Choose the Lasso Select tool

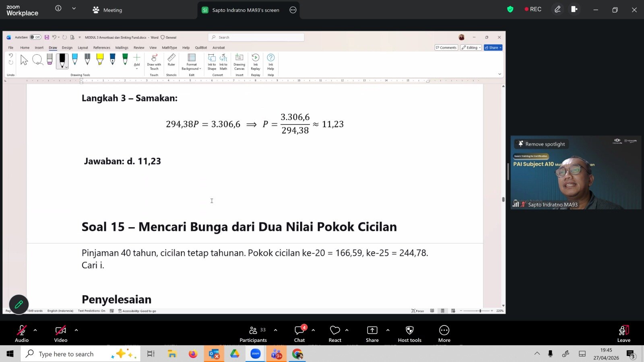tap(37, 60)
